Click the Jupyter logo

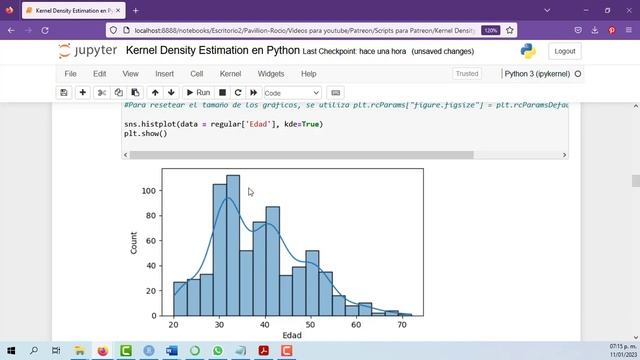pos(87,51)
